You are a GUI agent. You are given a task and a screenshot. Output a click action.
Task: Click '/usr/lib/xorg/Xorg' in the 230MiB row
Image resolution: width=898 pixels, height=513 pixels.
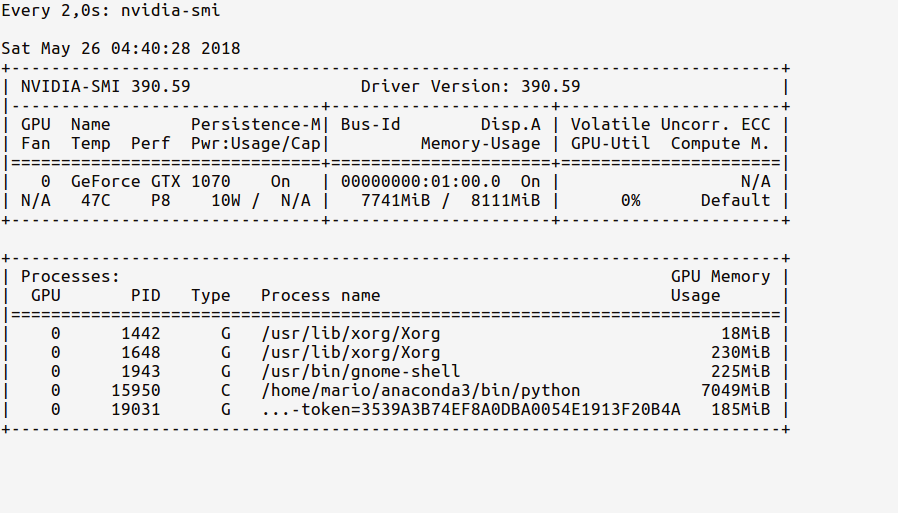[350, 353]
